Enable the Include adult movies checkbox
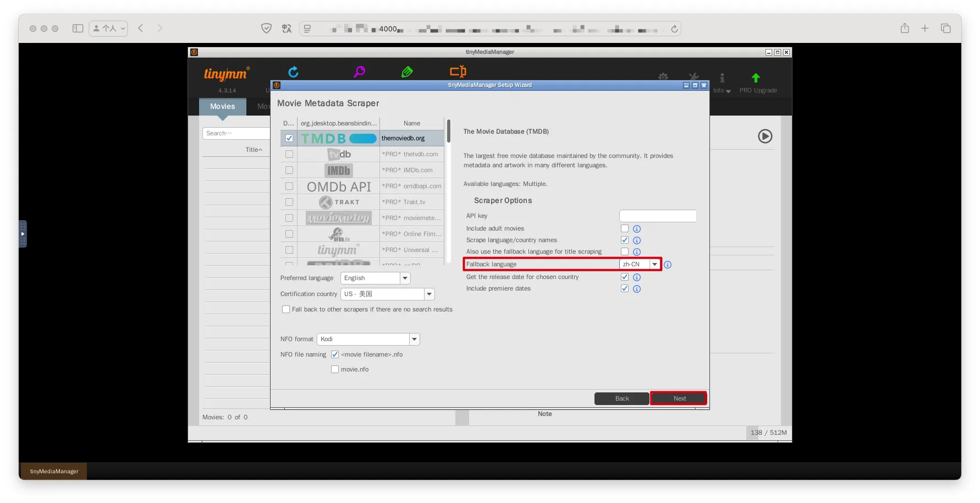Viewport: 980px width, 503px height. click(x=624, y=228)
